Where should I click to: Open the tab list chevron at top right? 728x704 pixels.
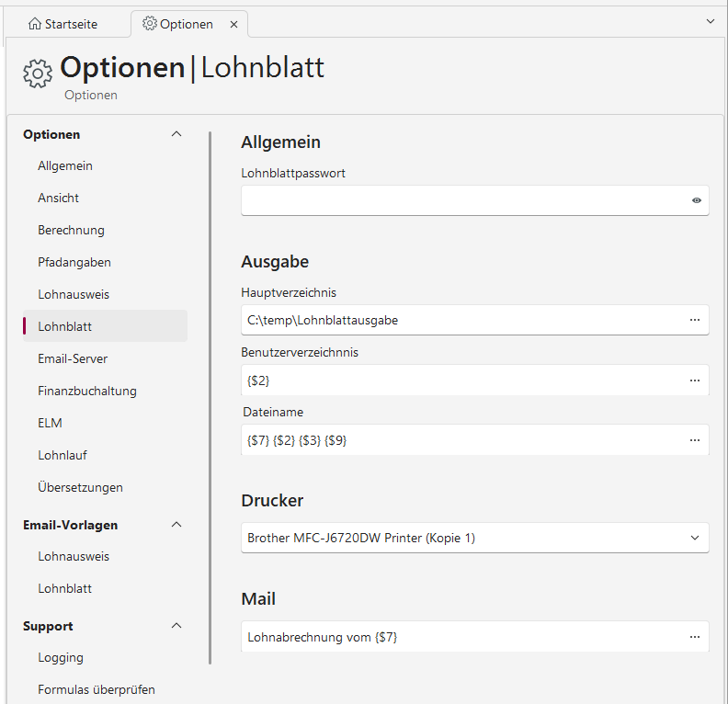click(x=710, y=20)
